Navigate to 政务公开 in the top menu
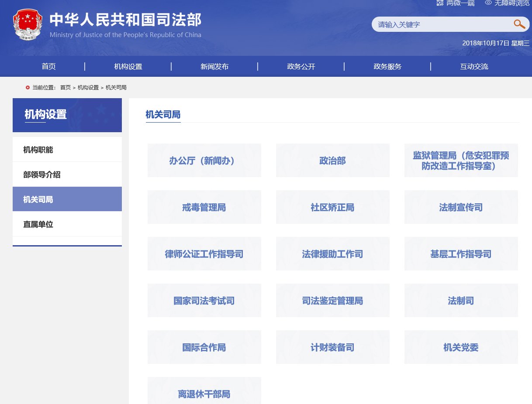The height and width of the screenshot is (404, 532). point(301,66)
